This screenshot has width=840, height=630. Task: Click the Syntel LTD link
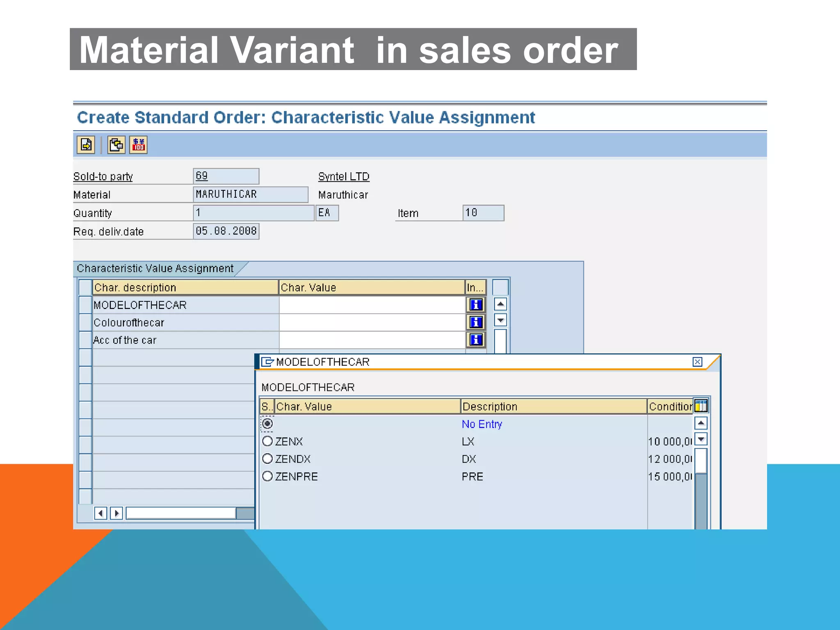click(344, 176)
